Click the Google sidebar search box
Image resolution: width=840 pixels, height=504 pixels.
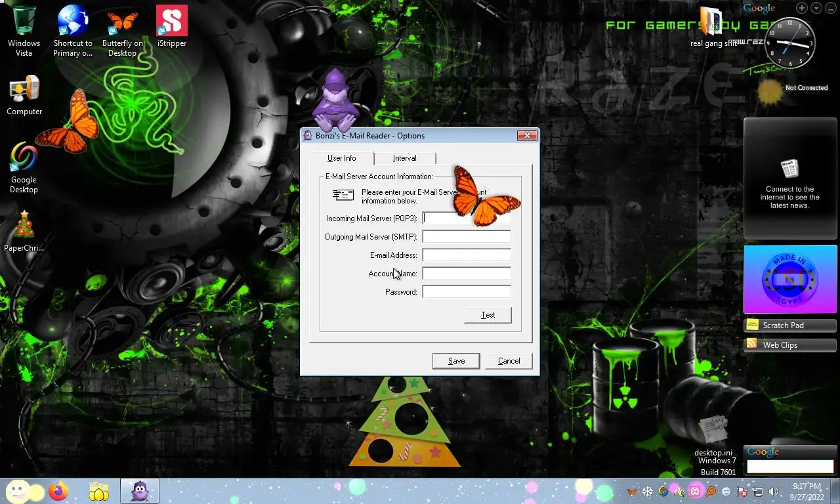[x=790, y=467]
